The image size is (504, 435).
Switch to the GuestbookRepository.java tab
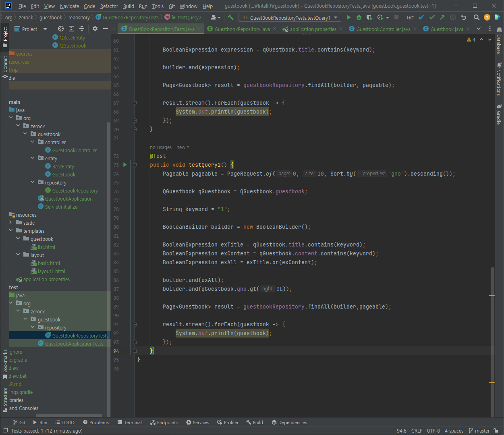pos(242,29)
